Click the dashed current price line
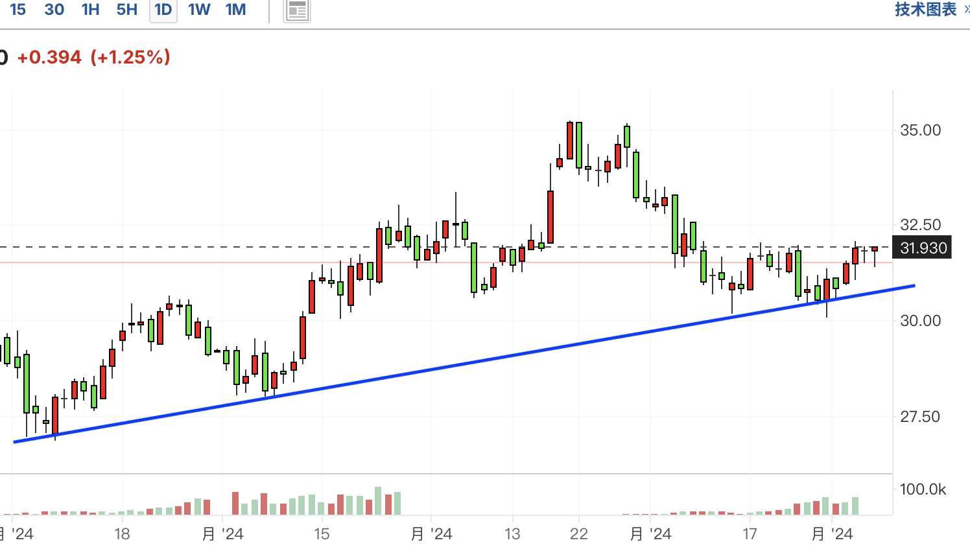Screen dimensions: 970x560 coord(446,247)
